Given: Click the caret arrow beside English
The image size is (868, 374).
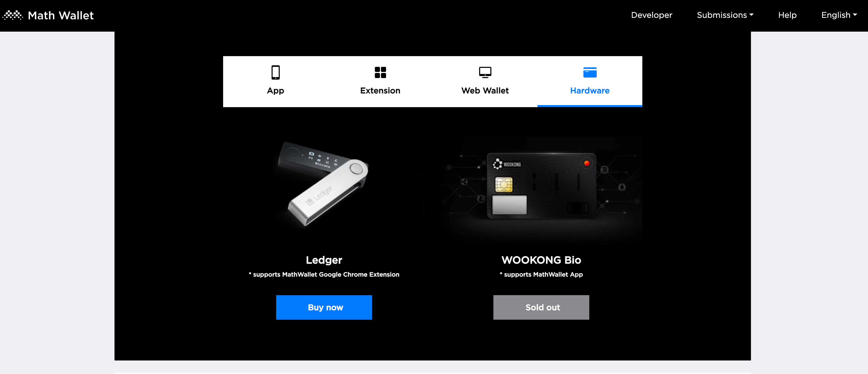Looking at the screenshot, I should tap(855, 15).
